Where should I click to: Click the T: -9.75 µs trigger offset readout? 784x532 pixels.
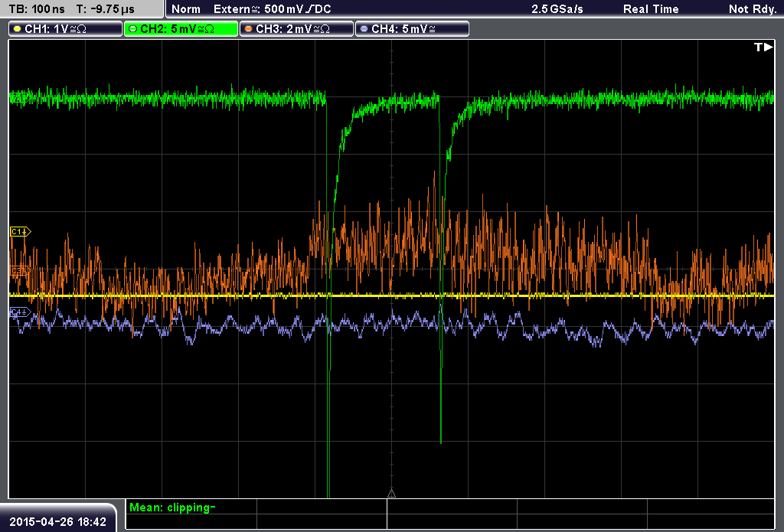(x=105, y=9)
